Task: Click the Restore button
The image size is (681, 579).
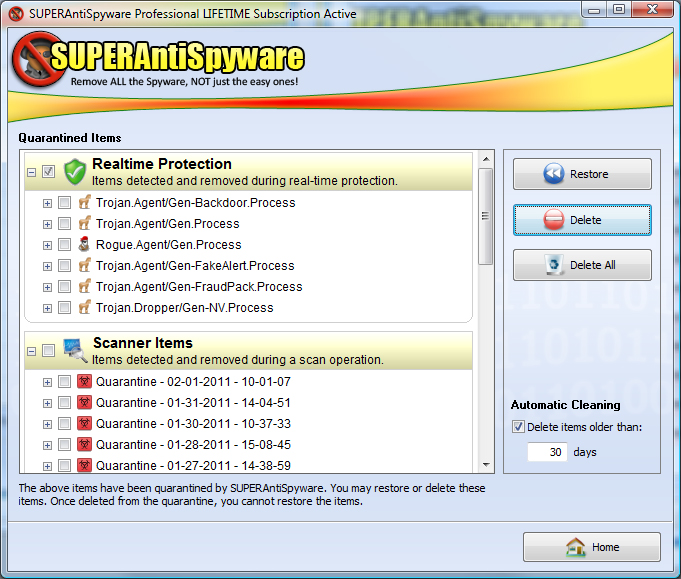Action: (x=582, y=174)
